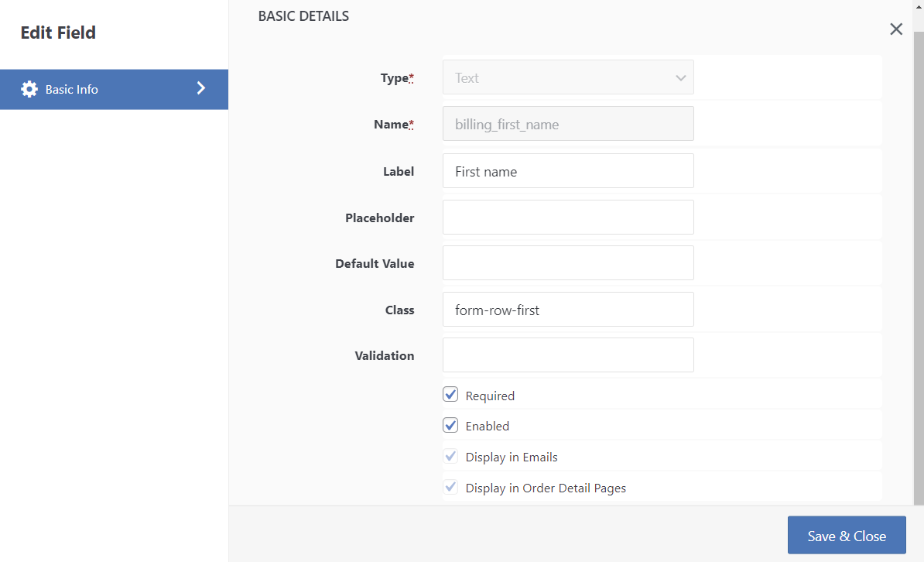The width and height of the screenshot is (924, 562).
Task: Open the Type combo box
Action: click(568, 77)
